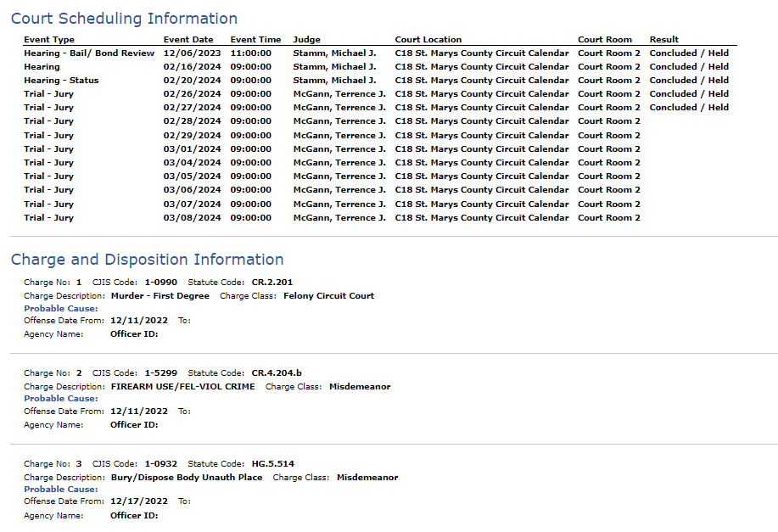Select the Event Date column header
This screenshot has width=778, height=532.
pyautogui.click(x=188, y=40)
